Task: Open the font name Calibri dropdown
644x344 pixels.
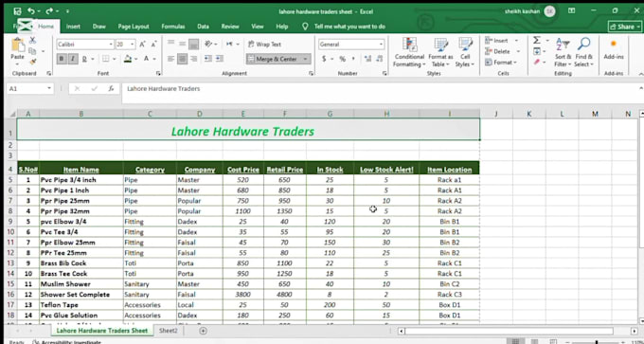Action: tap(111, 45)
